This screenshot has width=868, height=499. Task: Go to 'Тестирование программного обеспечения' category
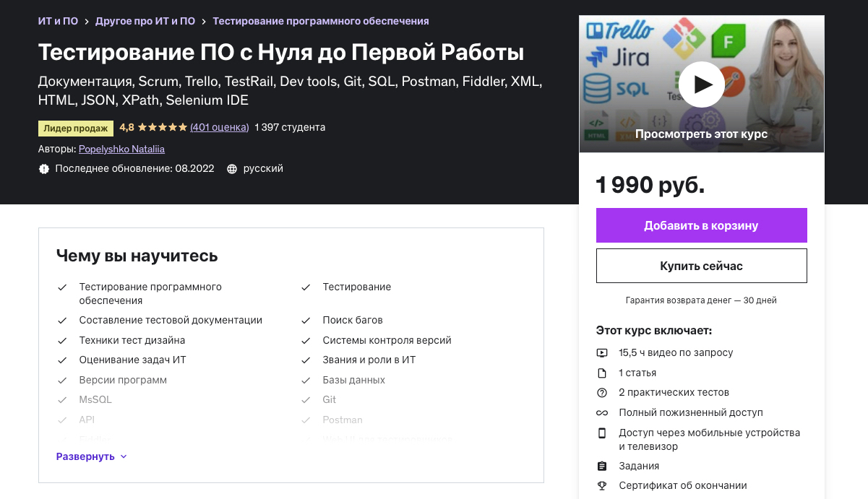pyautogui.click(x=320, y=21)
